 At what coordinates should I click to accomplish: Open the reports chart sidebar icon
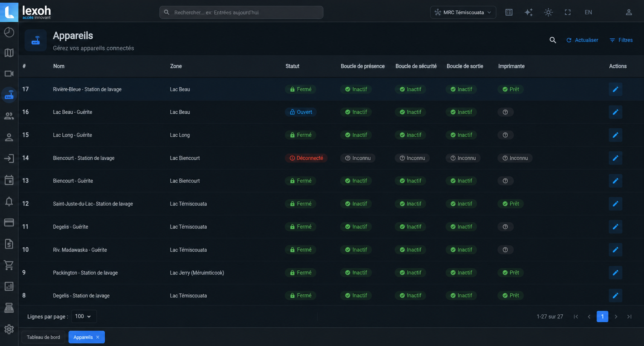(9, 287)
